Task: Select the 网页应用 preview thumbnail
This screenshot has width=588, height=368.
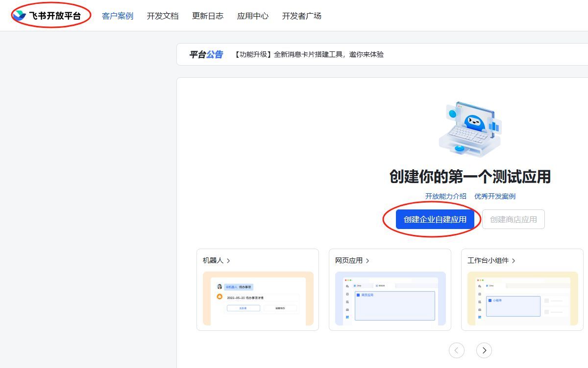Action: pyautogui.click(x=390, y=299)
